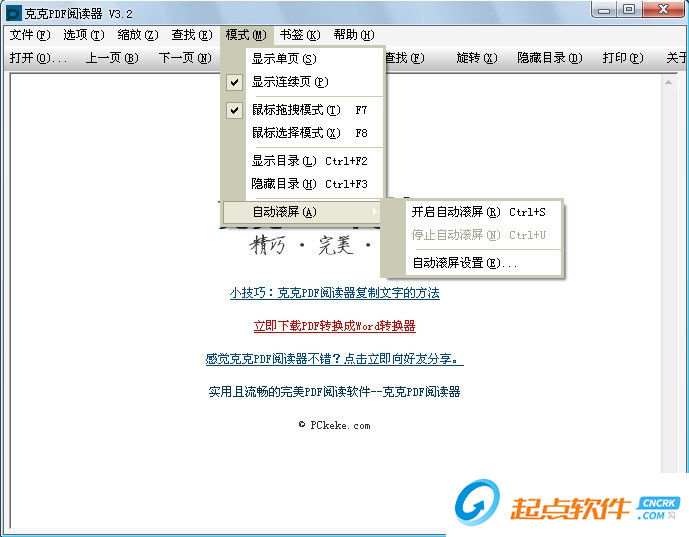This screenshot has width=689, height=537.
Task: Expand the 自动滚屏(A) submenu
Action: click(302, 212)
